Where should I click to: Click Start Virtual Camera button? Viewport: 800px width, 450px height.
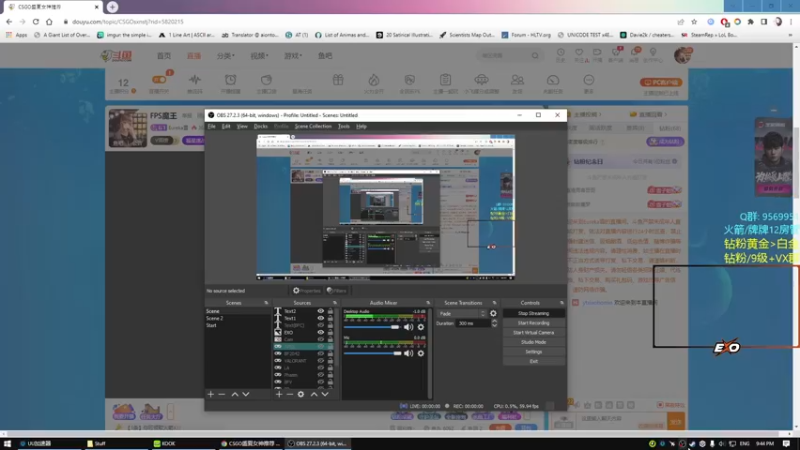click(x=534, y=333)
